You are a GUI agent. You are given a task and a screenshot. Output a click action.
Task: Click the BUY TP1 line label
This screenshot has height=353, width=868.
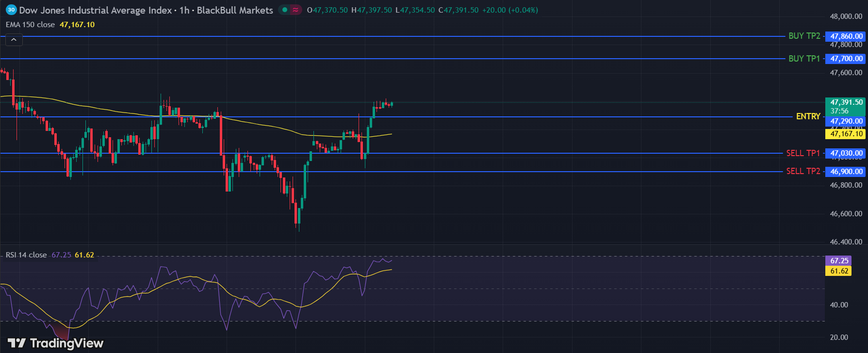[x=804, y=59]
